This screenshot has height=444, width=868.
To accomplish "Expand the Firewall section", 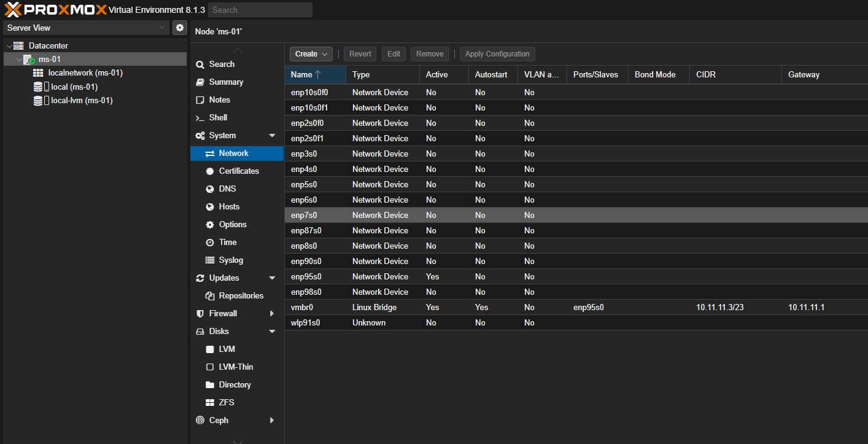I will (272, 313).
